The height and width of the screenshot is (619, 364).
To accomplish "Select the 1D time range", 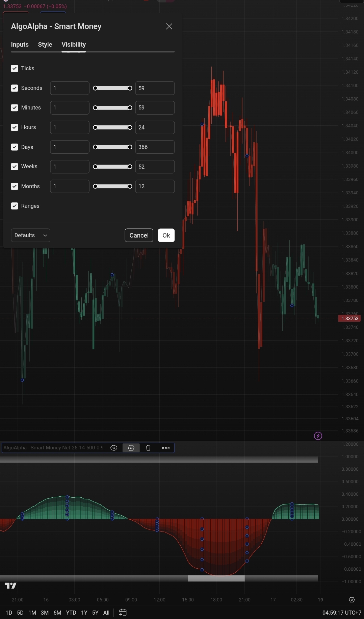I will click(9, 613).
